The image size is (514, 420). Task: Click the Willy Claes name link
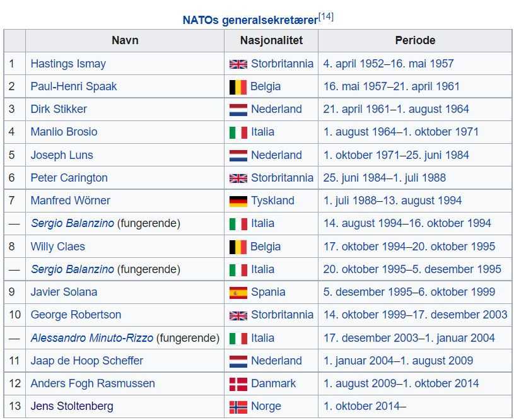click(x=57, y=247)
